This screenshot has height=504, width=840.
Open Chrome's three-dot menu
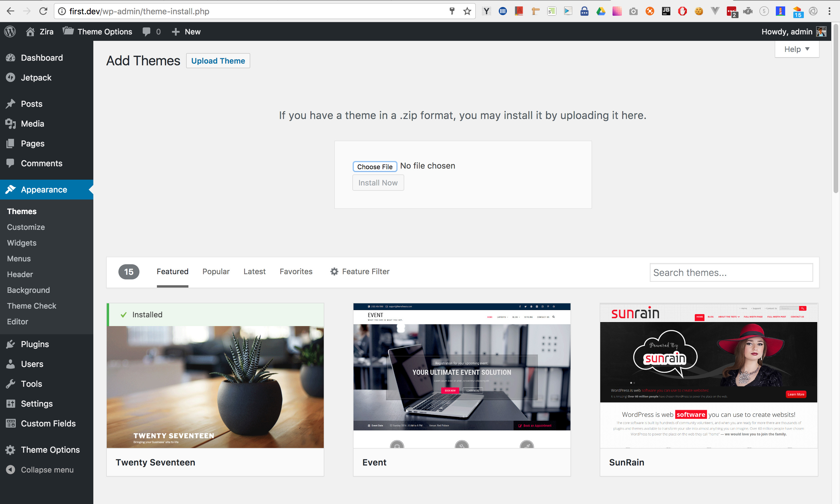[829, 11]
